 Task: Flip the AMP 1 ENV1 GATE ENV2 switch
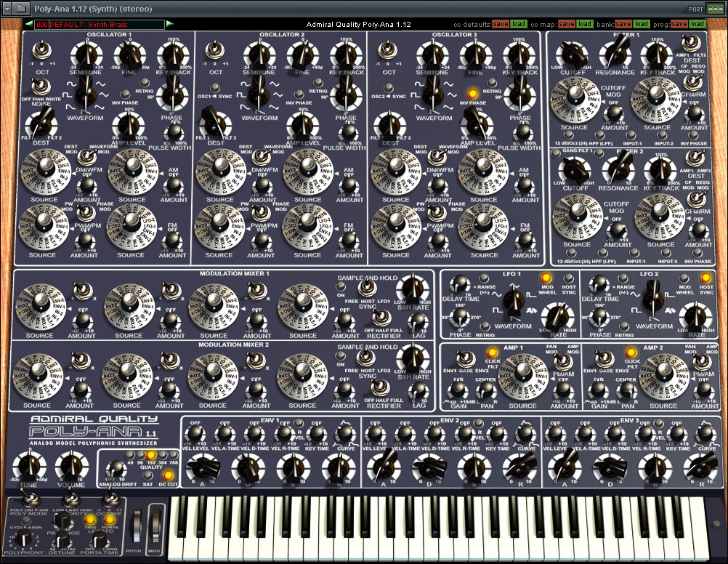coord(465,358)
